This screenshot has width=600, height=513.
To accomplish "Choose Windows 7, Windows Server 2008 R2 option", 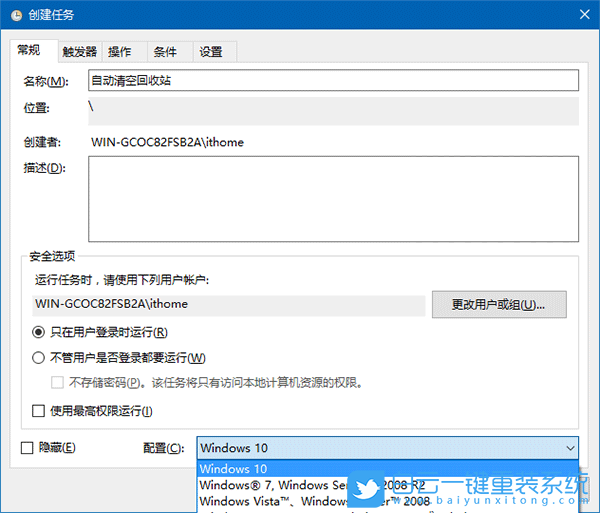I will (x=388, y=485).
